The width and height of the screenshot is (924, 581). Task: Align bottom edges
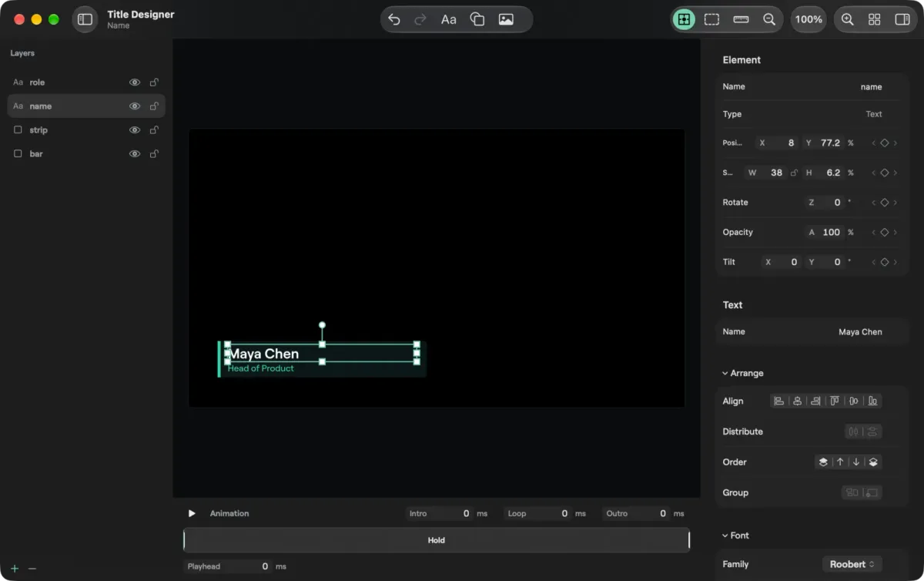pyautogui.click(x=872, y=401)
